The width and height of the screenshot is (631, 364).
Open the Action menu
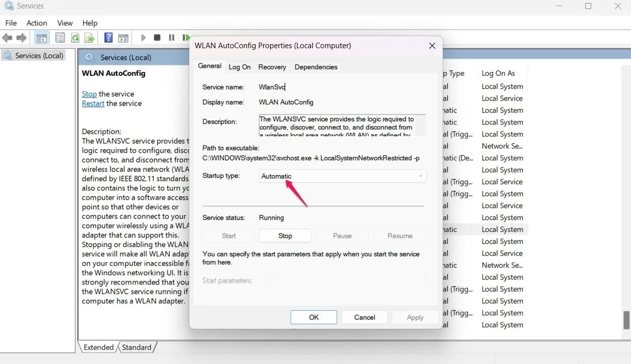[x=37, y=23]
